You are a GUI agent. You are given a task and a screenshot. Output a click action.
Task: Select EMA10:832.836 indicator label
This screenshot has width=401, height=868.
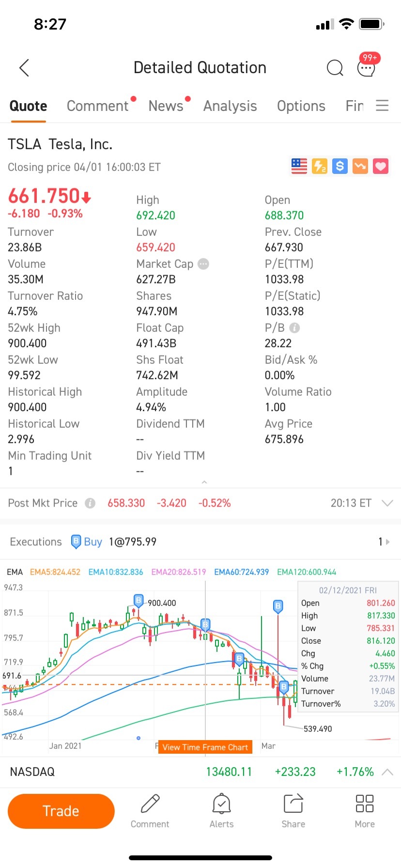pos(116,572)
